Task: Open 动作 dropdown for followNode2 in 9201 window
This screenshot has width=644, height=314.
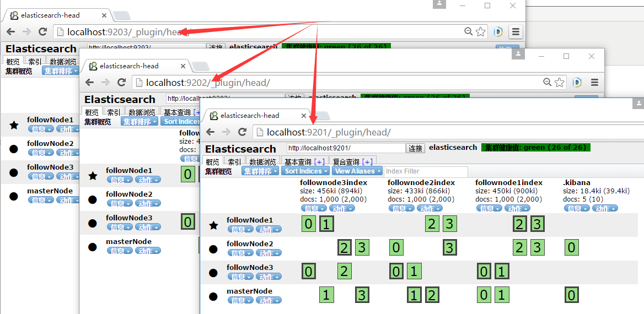Action: pos(269,253)
